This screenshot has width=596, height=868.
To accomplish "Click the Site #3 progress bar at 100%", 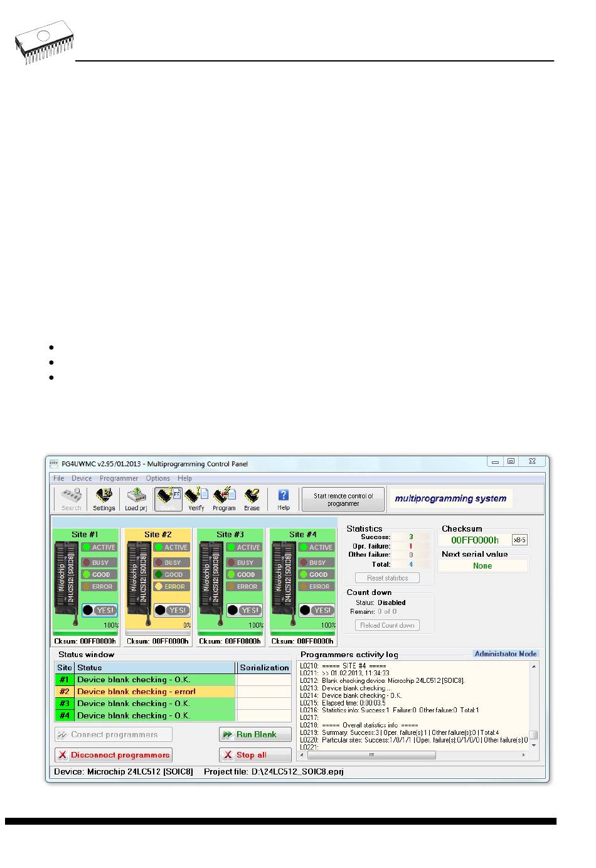I will (230, 633).
